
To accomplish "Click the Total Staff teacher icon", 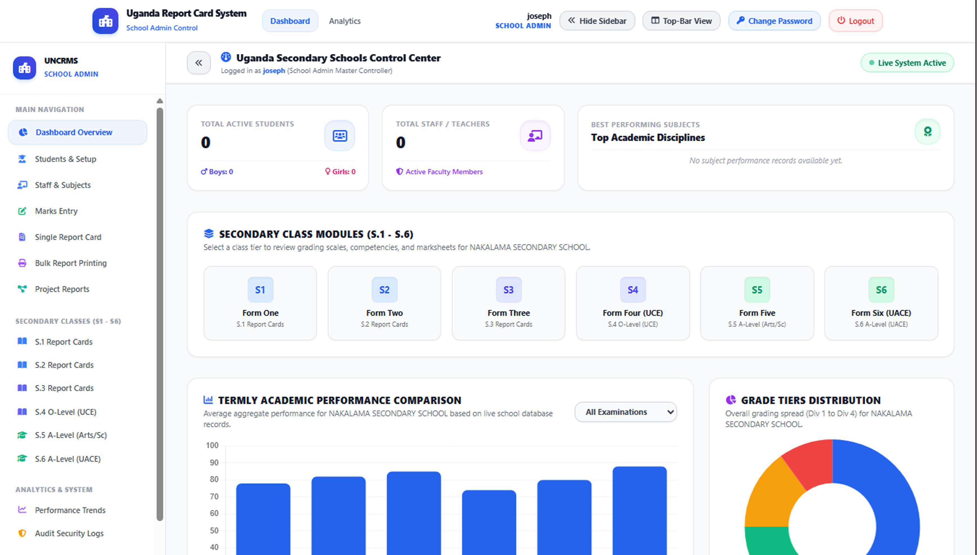I will pyautogui.click(x=535, y=136).
